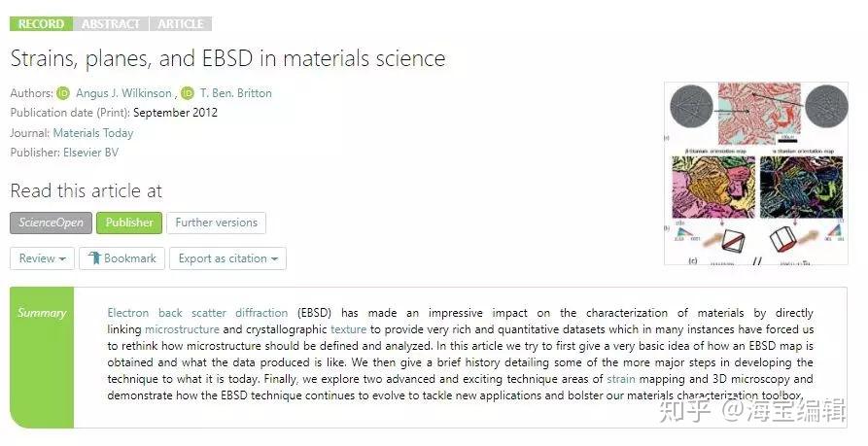The image size is (868, 446).
Task: Switch to the ABSTRACT tab
Action: point(111,23)
